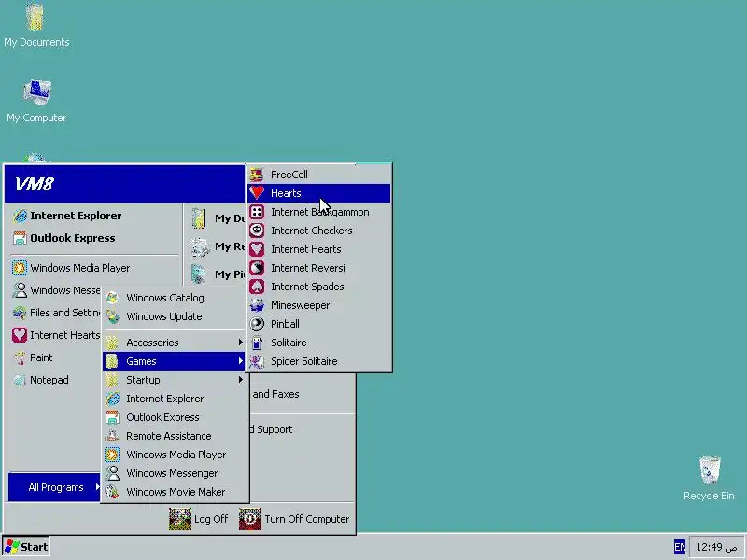Open the Recycle Bin desktop icon
Viewport: 747px width, 560px height.
[x=710, y=470]
